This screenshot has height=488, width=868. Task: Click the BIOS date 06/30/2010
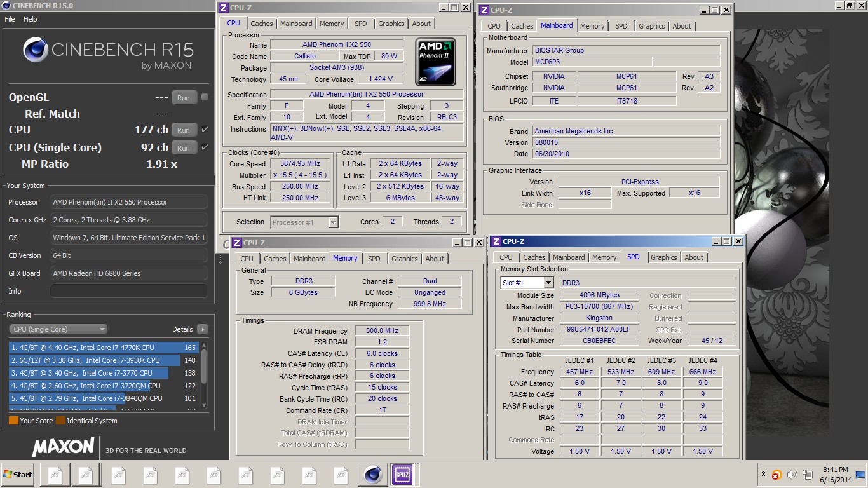tap(627, 154)
